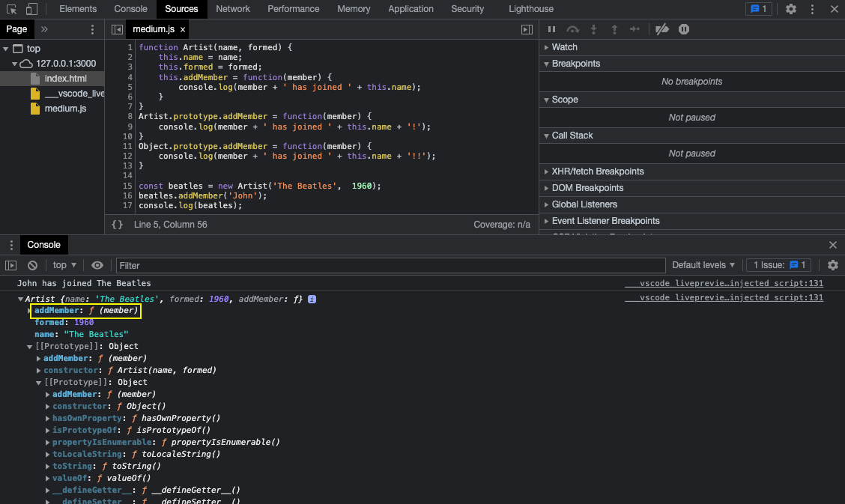Open the Page navigator three-dot menu

(x=92, y=29)
